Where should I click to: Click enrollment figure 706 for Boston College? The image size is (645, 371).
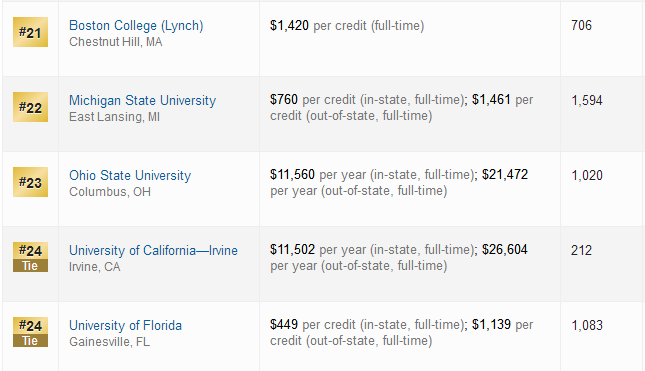(581, 26)
